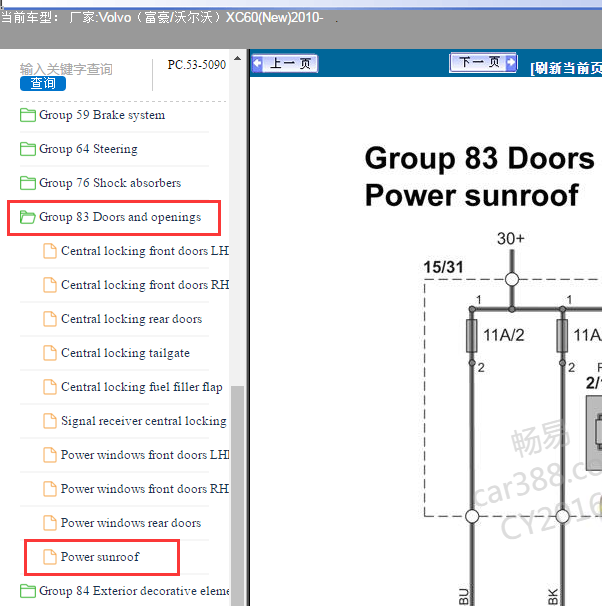Click page icon of Signal receiver central locking
The image size is (602, 606).
(x=49, y=421)
